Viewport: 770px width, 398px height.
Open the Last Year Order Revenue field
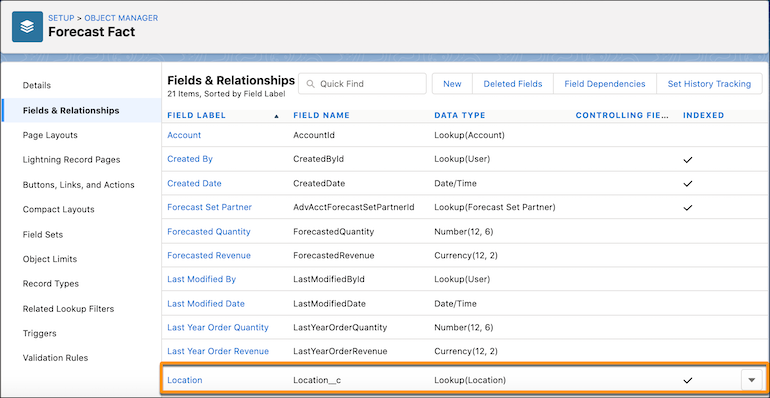[x=218, y=351]
